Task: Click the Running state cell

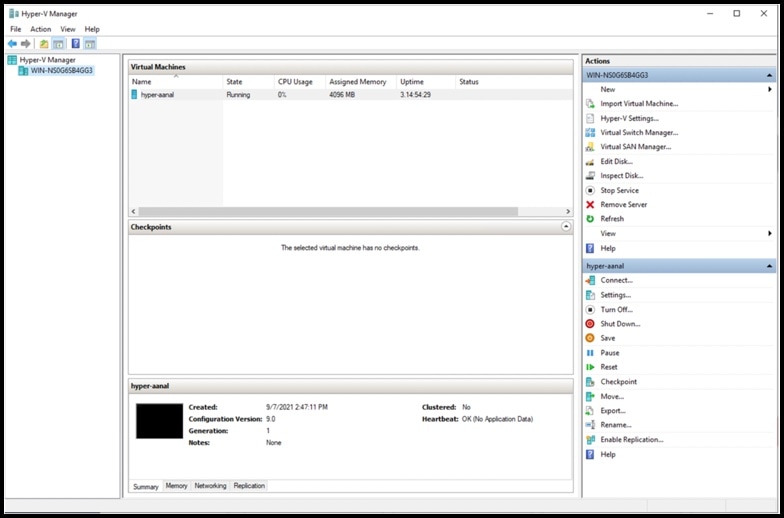Action: pyautogui.click(x=238, y=94)
